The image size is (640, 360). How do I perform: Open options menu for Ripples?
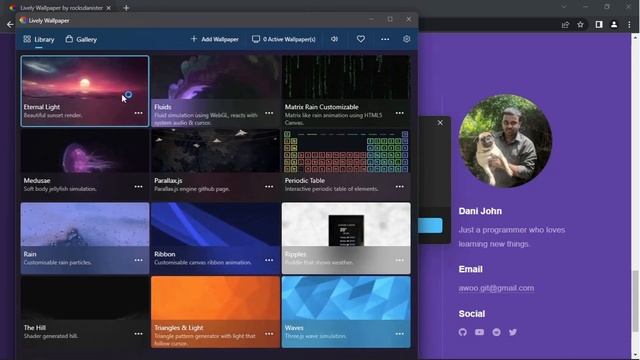pos(400,260)
